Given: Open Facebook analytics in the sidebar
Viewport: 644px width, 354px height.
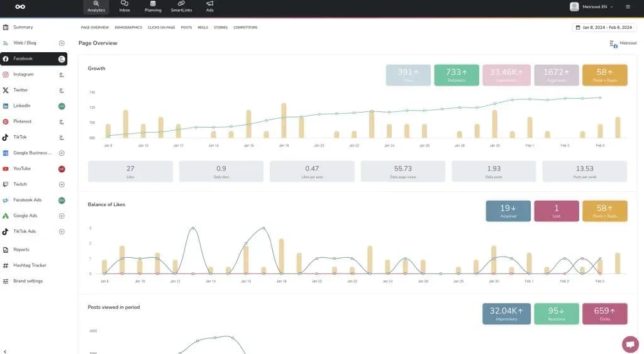Looking at the screenshot, I should 34,58.
